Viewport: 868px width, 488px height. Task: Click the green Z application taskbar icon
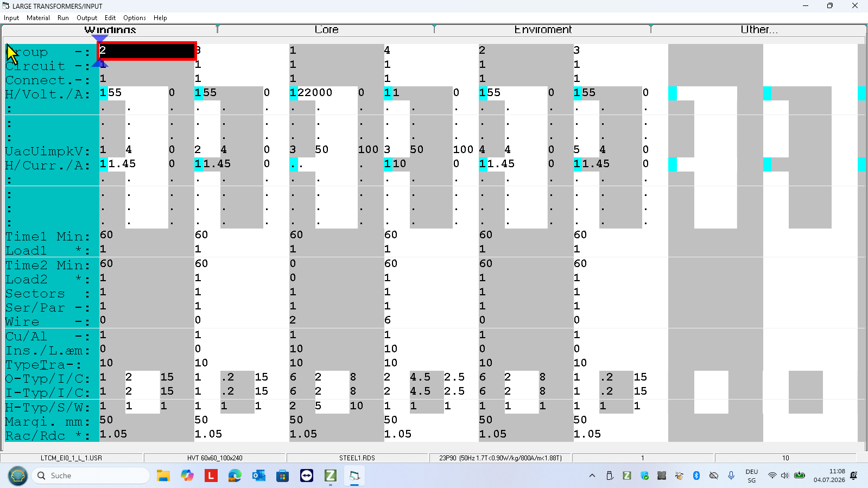pos(331,476)
